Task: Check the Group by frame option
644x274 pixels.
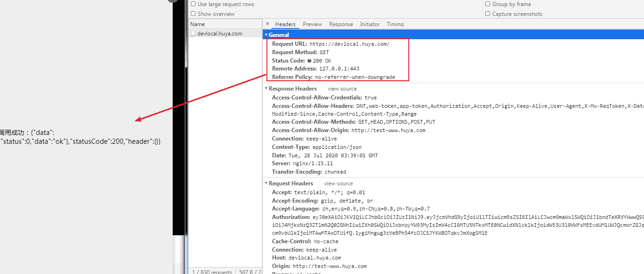Action: [488, 4]
